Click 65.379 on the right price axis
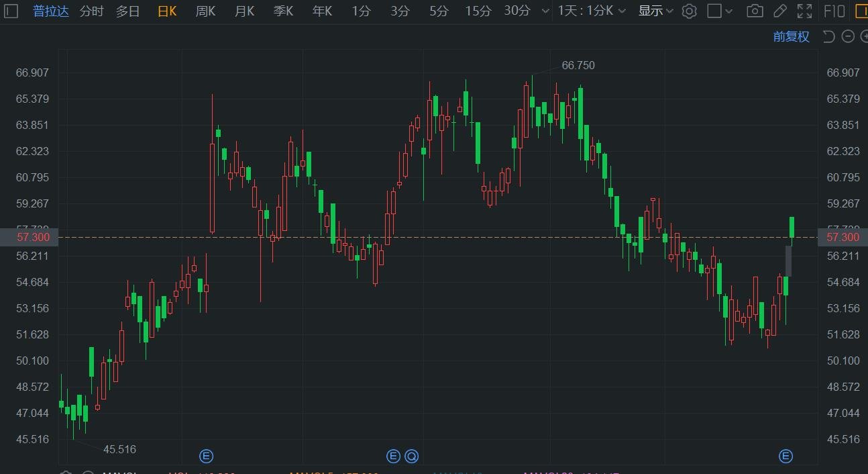Image resolution: width=868 pixels, height=474 pixels. coord(843,99)
